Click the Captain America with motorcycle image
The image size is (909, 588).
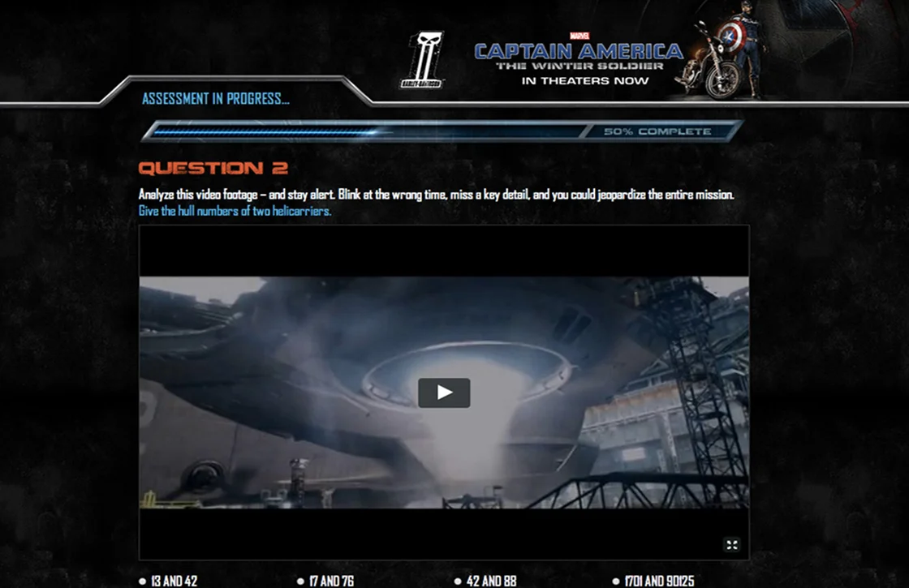click(x=722, y=51)
